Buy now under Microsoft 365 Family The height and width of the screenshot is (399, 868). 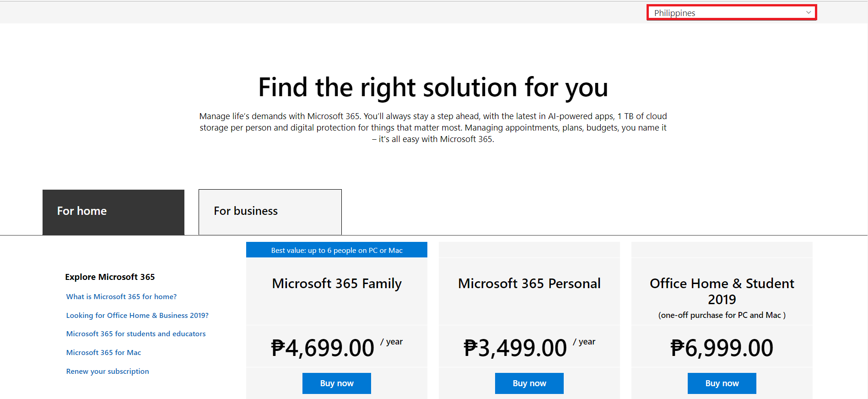point(337,383)
